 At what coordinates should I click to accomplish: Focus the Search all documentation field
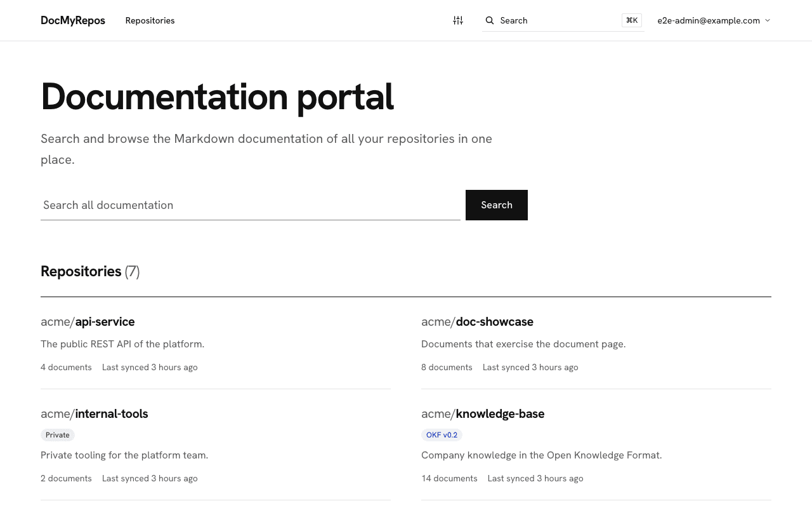251,205
